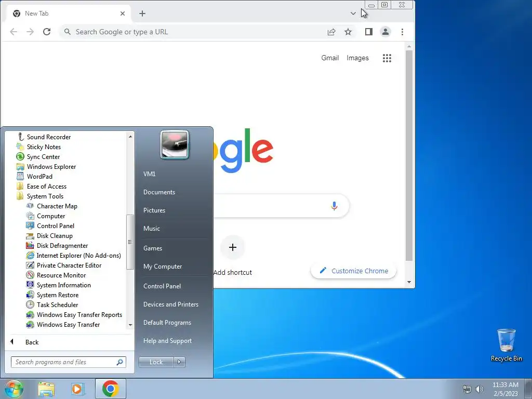532x399 pixels.
Task: Share this page icon in Chrome
Action: click(331, 32)
